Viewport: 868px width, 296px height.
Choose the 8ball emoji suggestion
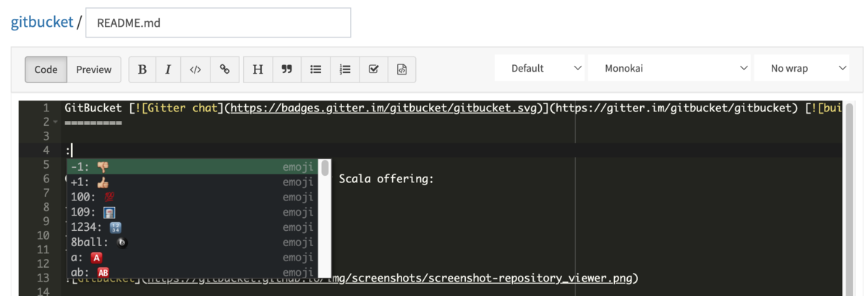pyautogui.click(x=192, y=242)
